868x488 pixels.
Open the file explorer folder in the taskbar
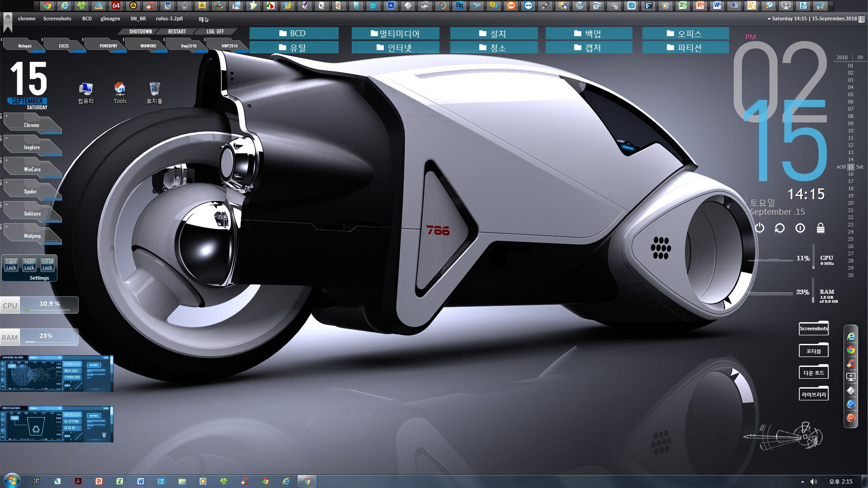[182, 481]
